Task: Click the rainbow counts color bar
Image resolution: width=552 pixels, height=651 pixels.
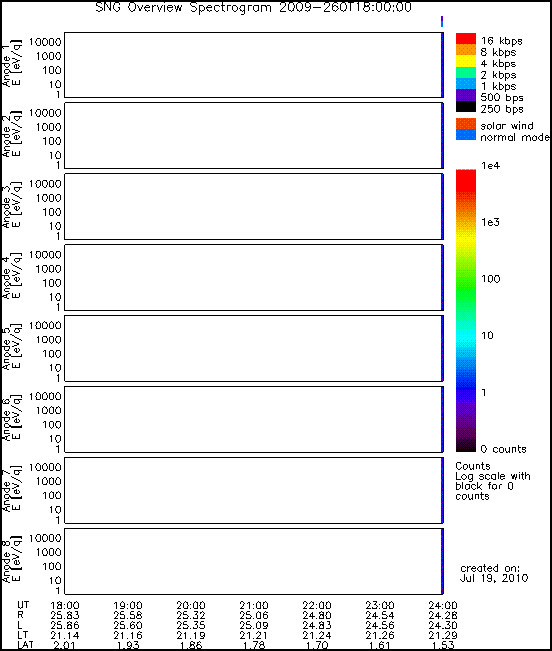Action: point(466,311)
